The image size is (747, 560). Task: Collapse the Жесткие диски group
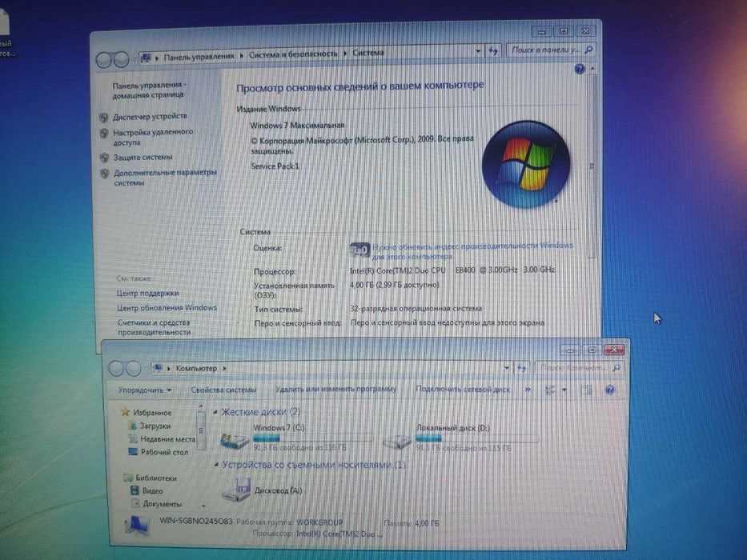coord(215,412)
